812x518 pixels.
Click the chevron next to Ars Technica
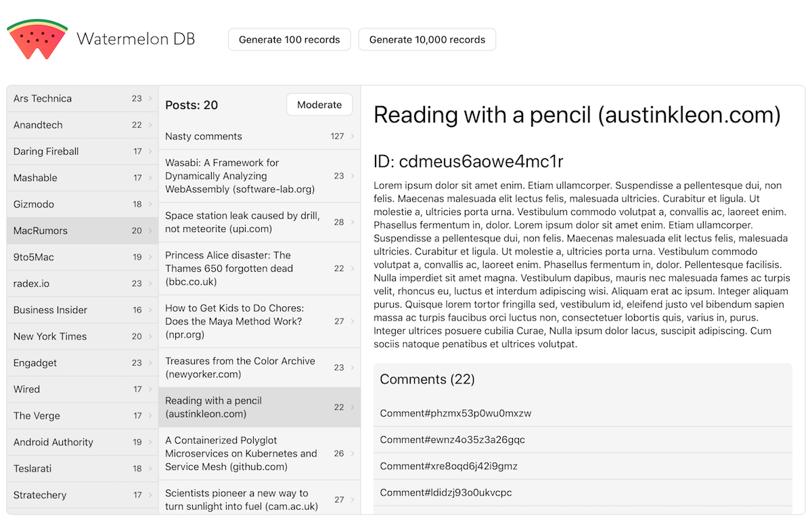point(150,99)
